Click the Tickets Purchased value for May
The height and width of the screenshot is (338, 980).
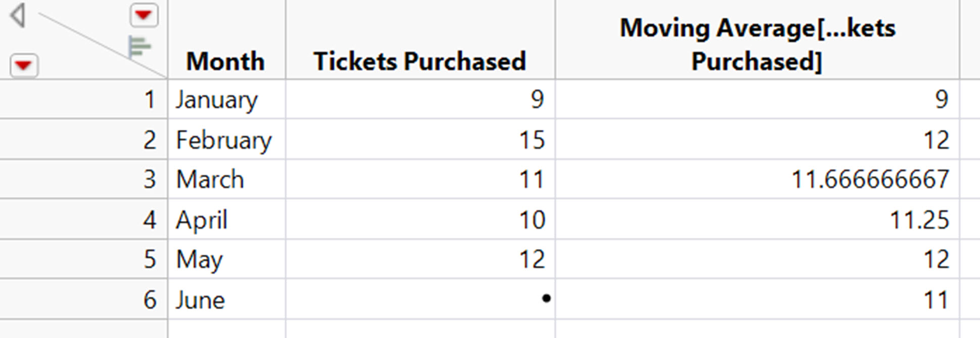[x=420, y=259]
